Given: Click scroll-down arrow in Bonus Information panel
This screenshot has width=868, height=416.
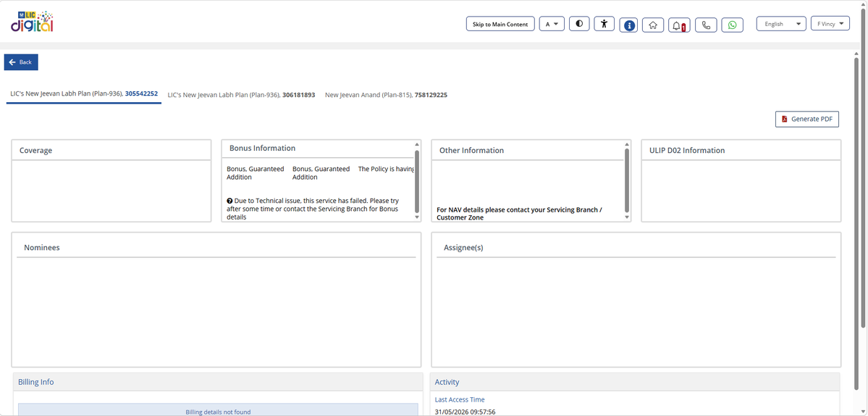Looking at the screenshot, I should (x=417, y=217).
